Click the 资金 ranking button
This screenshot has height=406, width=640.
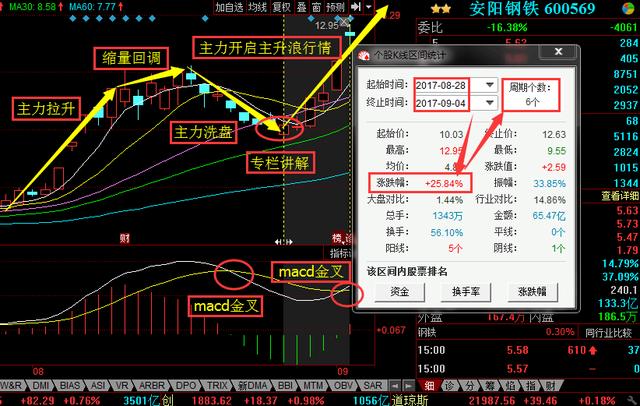coord(398,292)
